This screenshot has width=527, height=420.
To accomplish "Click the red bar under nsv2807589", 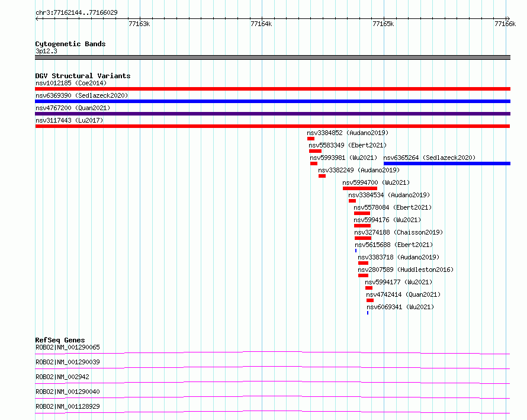I will click(364, 275).
